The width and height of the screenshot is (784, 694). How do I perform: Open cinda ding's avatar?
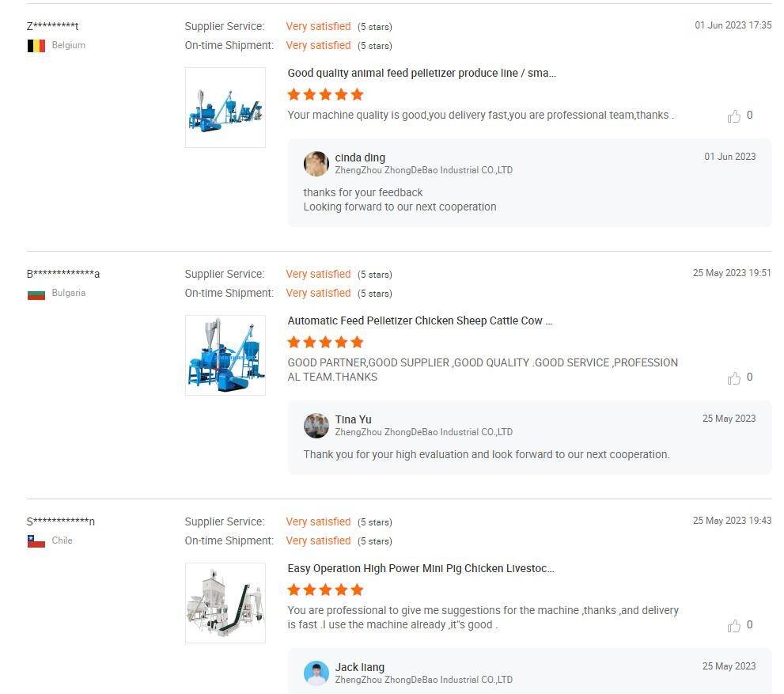click(316, 164)
